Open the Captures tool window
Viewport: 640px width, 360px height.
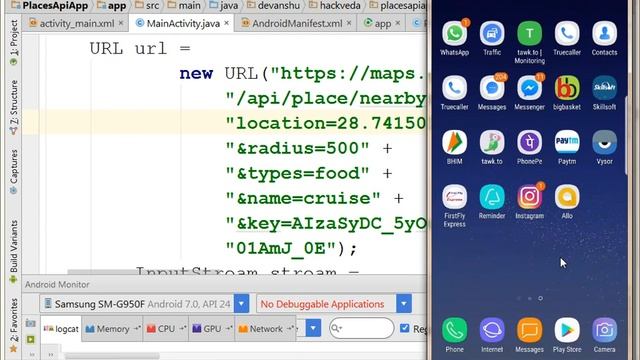tap(13, 171)
